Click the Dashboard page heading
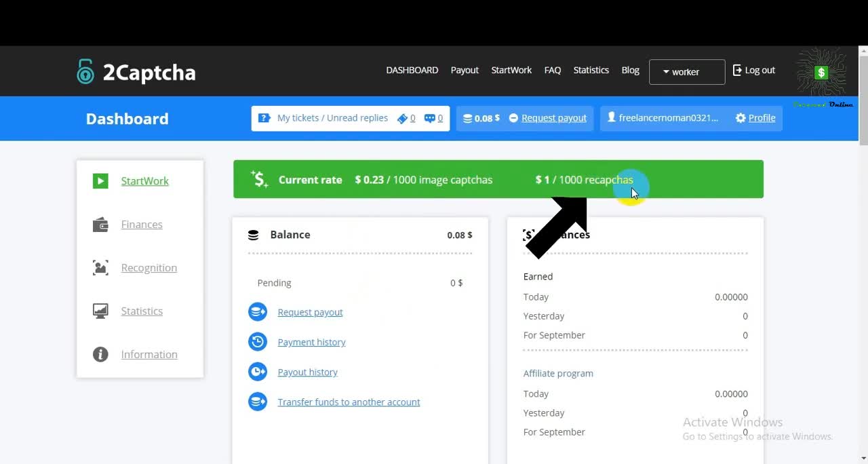 coord(127,119)
